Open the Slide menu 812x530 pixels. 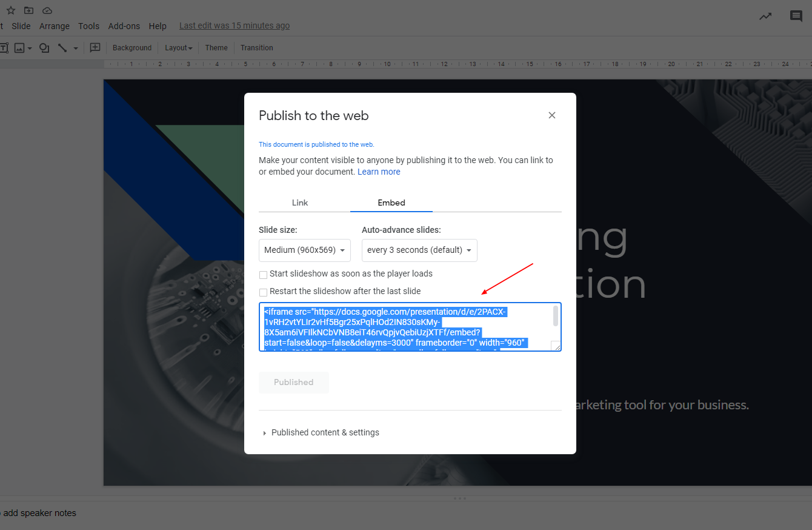click(x=21, y=26)
